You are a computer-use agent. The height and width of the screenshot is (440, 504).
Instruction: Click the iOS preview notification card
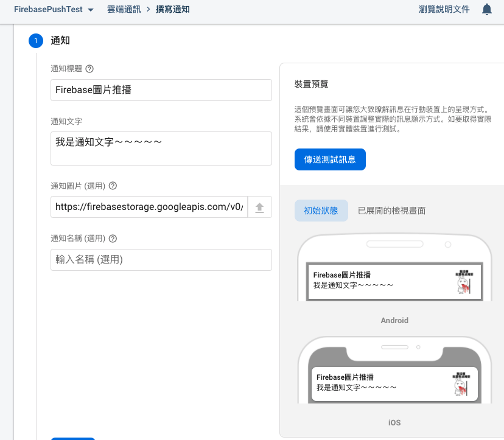click(394, 384)
